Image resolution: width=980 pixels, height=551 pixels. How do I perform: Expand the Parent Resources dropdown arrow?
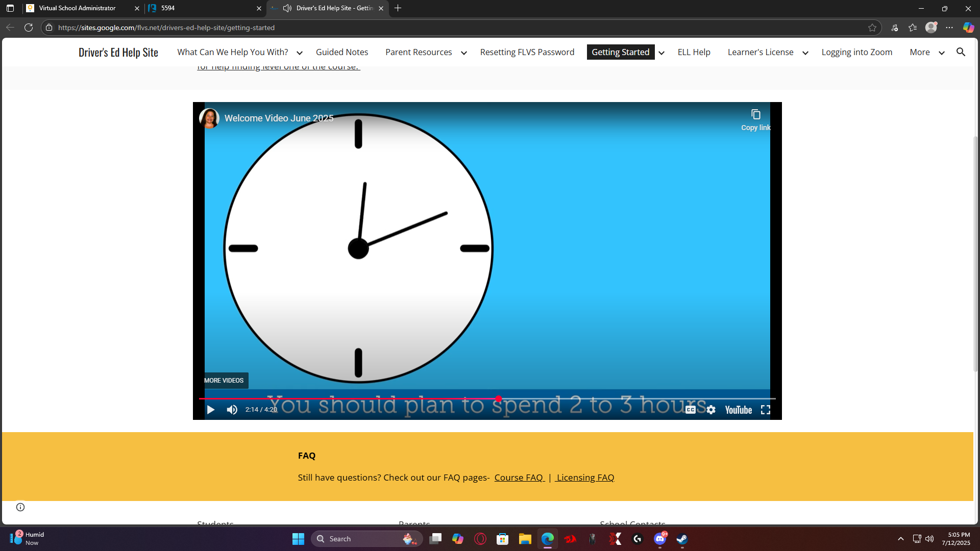pos(463,53)
